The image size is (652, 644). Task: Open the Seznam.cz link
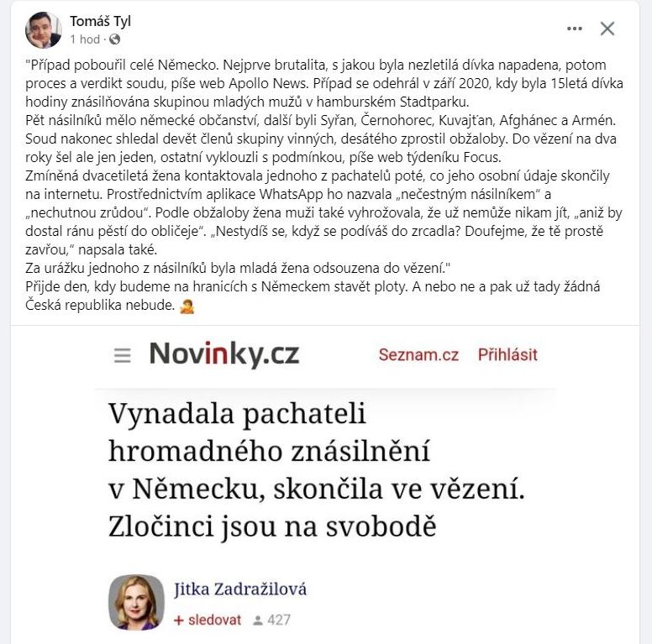pyautogui.click(x=418, y=355)
